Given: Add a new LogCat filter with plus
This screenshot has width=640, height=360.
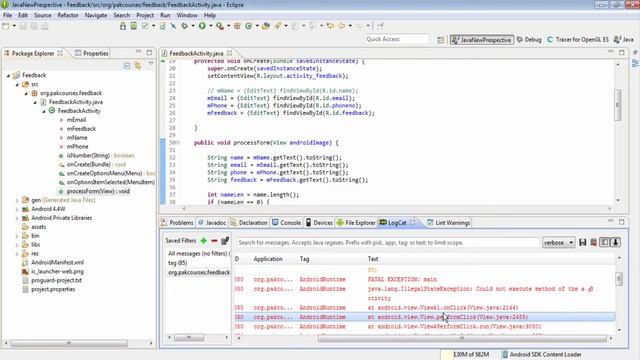Looking at the screenshot, I should [x=203, y=241].
